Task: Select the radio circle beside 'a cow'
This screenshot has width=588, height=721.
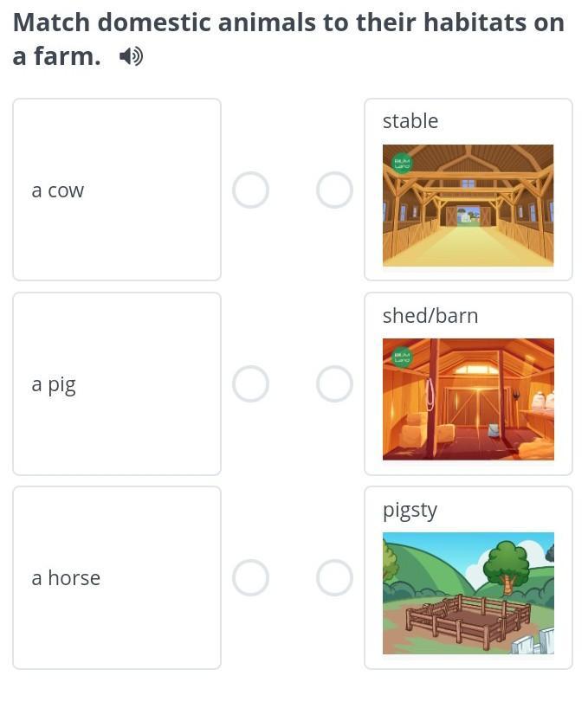Action: point(250,190)
